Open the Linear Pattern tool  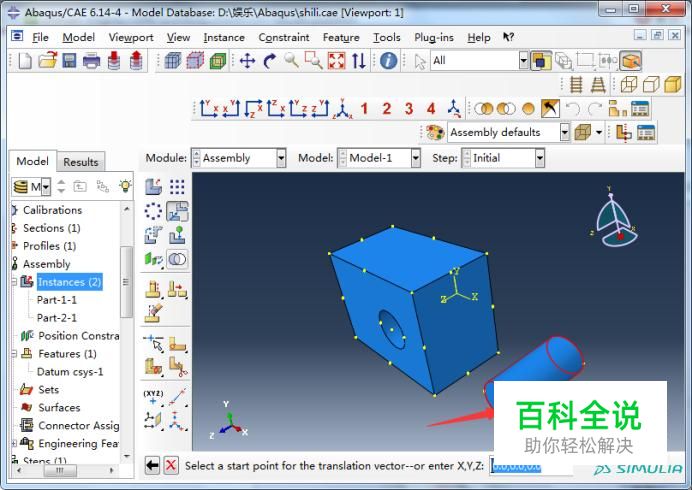pos(177,187)
